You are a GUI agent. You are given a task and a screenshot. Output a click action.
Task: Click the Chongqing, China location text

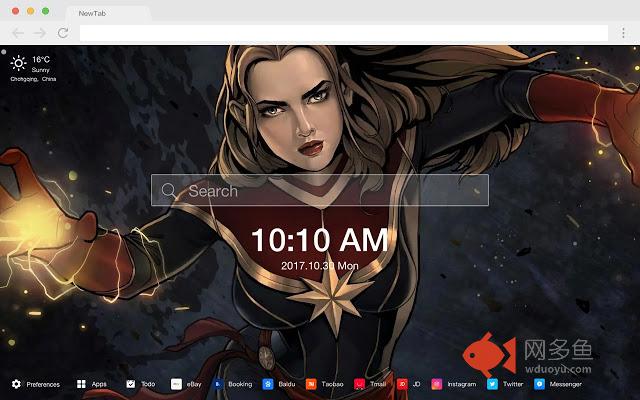tap(33, 79)
